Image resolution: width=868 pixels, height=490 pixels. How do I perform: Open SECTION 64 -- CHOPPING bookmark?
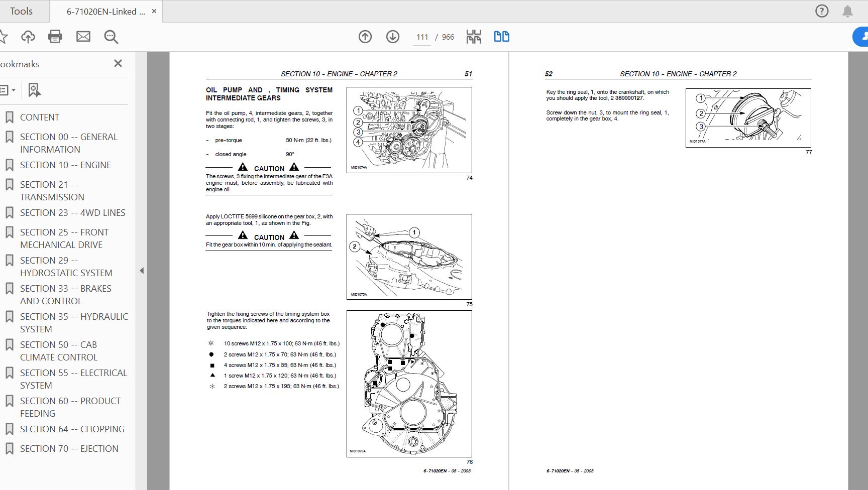pos(72,429)
